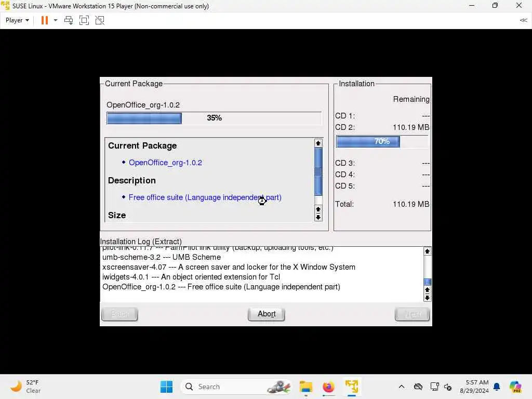Click the 35% package progress bar

tap(214, 118)
